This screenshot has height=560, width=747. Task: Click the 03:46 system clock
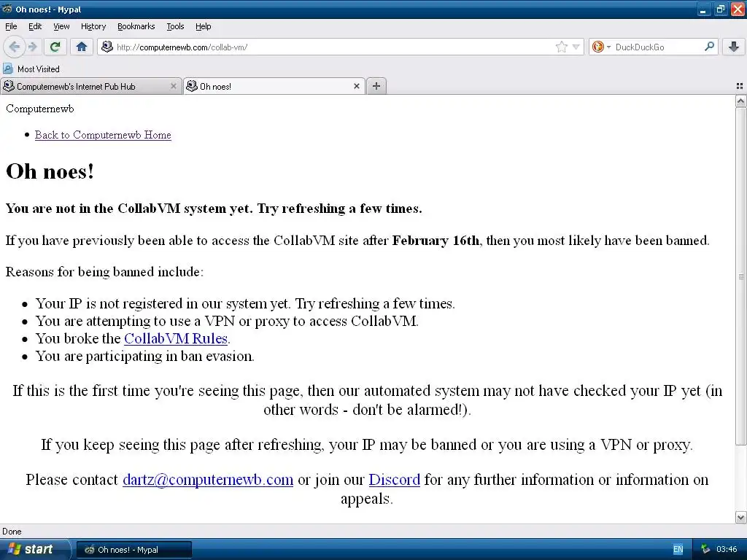point(727,549)
